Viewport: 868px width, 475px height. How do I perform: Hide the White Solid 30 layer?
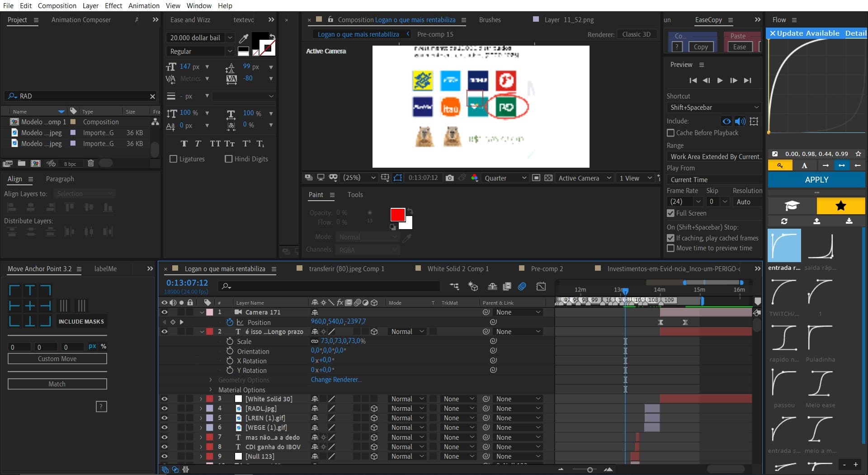(x=165, y=399)
